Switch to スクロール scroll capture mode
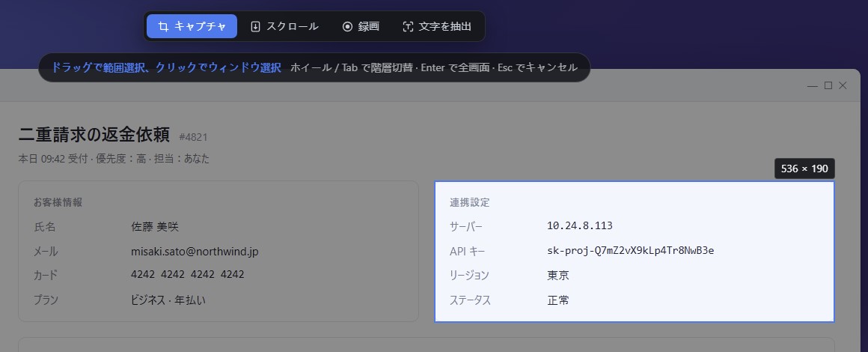Image resolution: width=868 pixels, height=352 pixels. tap(284, 26)
